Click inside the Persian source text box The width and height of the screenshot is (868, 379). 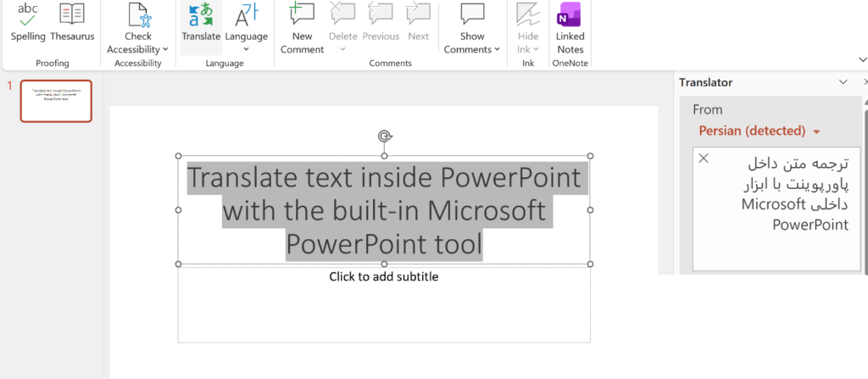(x=776, y=209)
